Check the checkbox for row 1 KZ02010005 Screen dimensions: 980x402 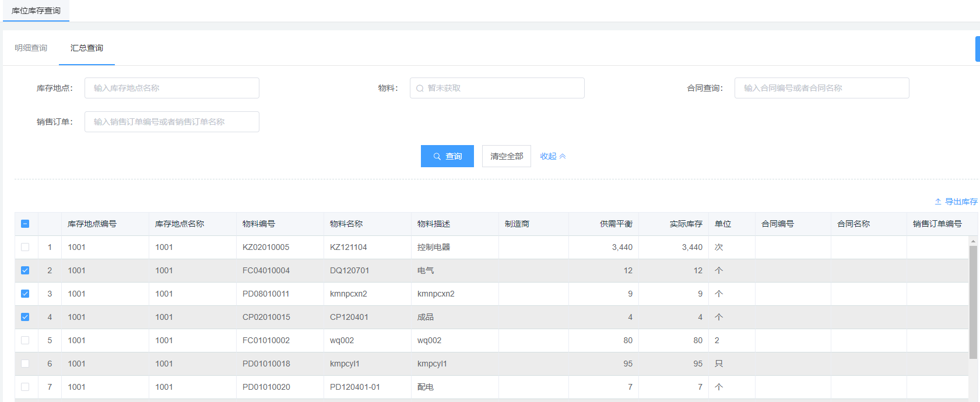pyautogui.click(x=25, y=247)
